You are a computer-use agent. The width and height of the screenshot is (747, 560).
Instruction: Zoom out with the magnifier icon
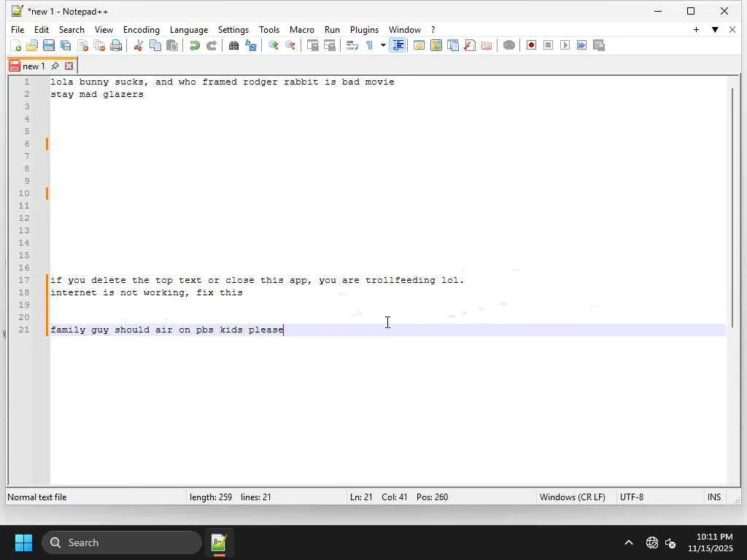coord(290,46)
